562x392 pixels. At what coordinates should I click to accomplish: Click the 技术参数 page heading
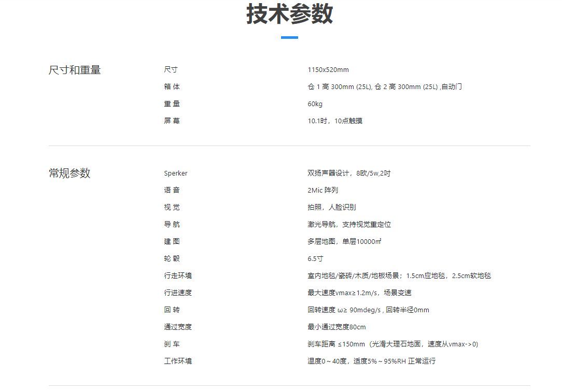click(x=289, y=14)
